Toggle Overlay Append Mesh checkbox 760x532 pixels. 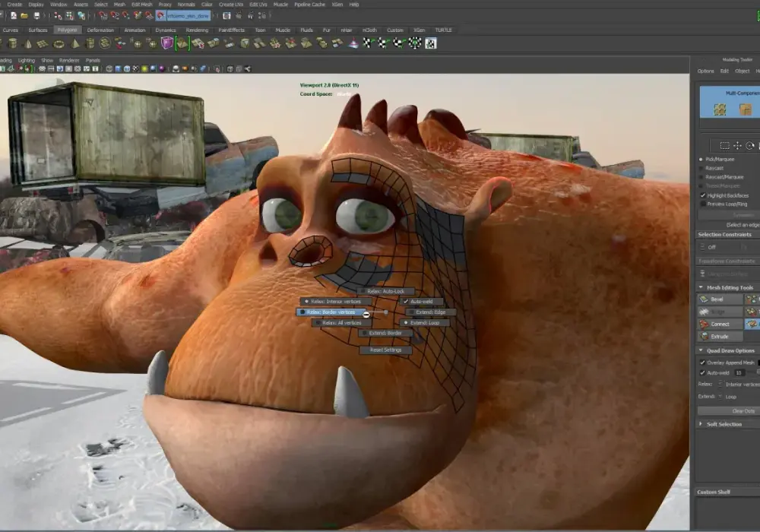702,363
